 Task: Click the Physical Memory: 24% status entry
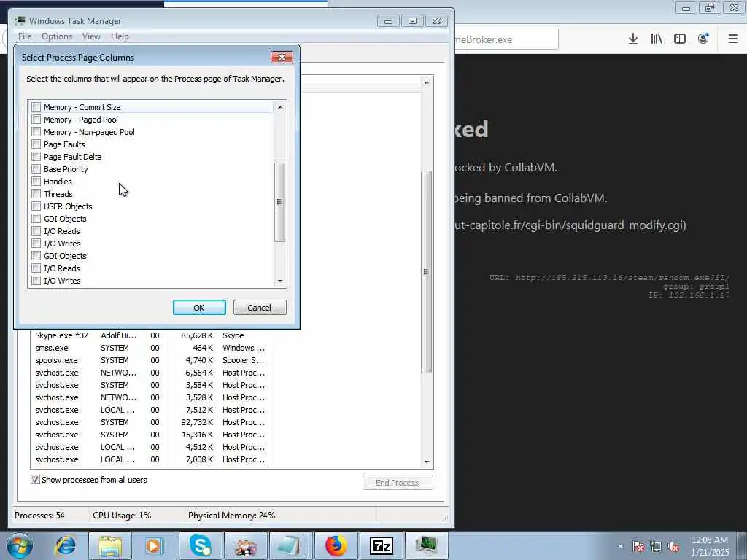231,516
